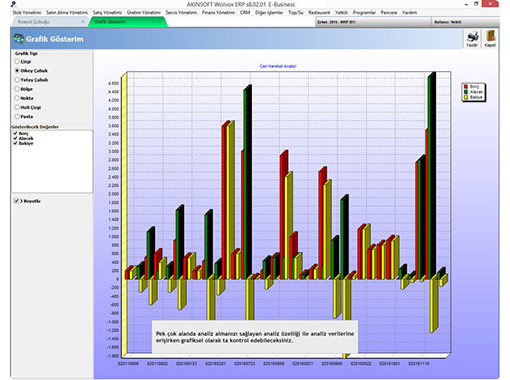510x380 pixels.
Task: Select the Yatay Çubuk radio button
Action: pyautogui.click(x=17, y=80)
